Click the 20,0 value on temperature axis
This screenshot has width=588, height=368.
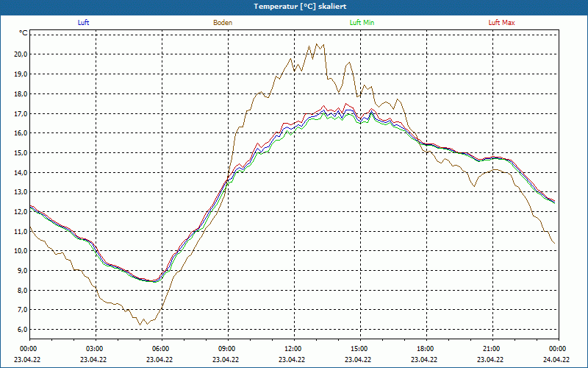click(21, 54)
